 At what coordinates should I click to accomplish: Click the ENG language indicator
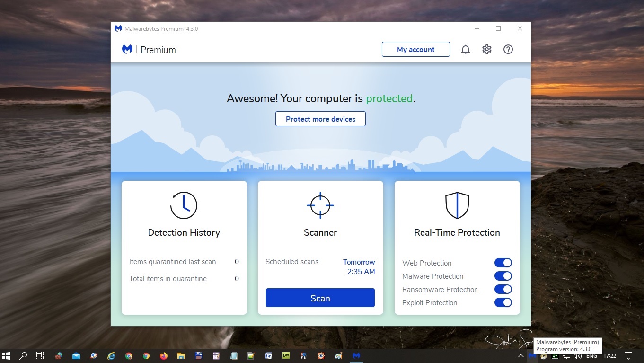pos(591,356)
